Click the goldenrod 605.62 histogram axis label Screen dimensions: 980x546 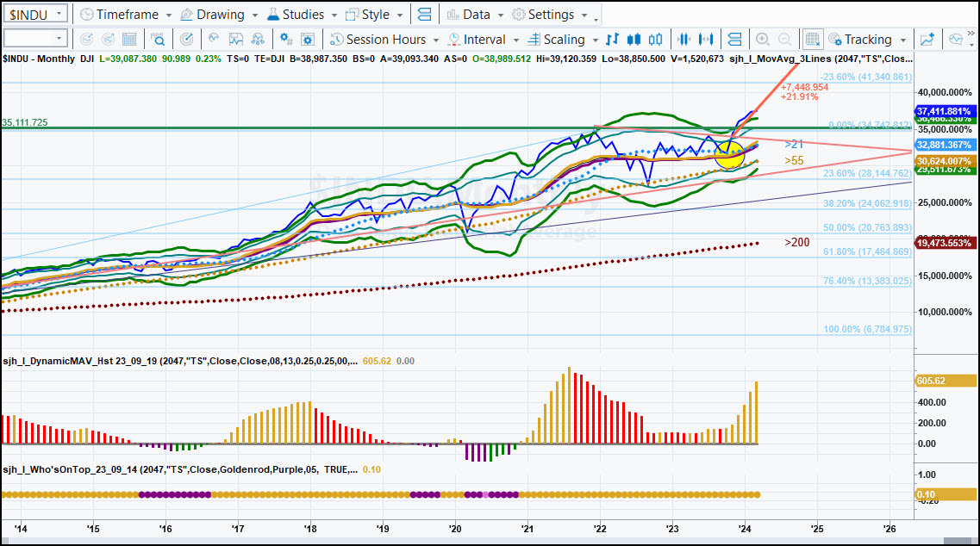pos(945,381)
